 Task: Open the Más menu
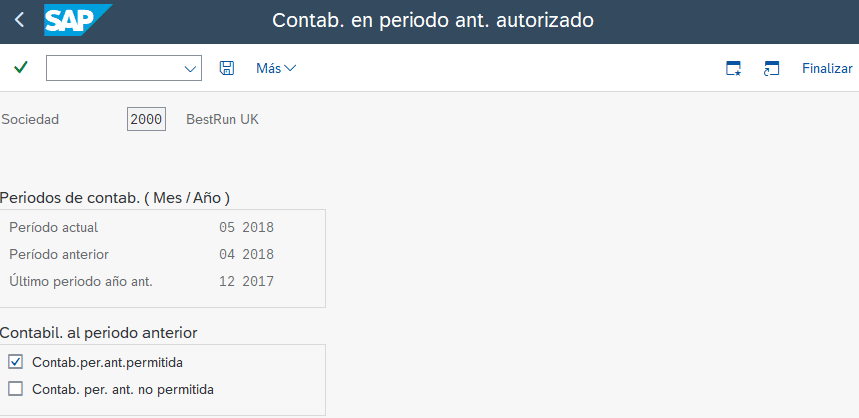275,68
